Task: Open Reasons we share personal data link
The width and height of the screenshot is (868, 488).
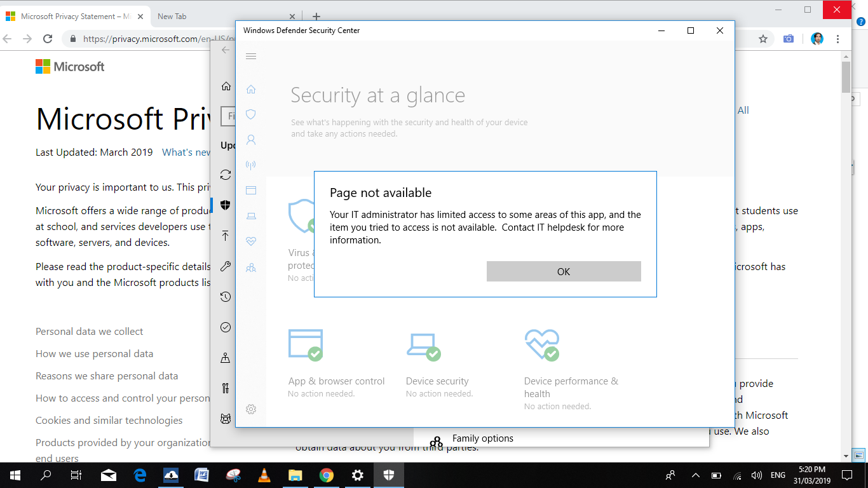Action: (x=107, y=376)
